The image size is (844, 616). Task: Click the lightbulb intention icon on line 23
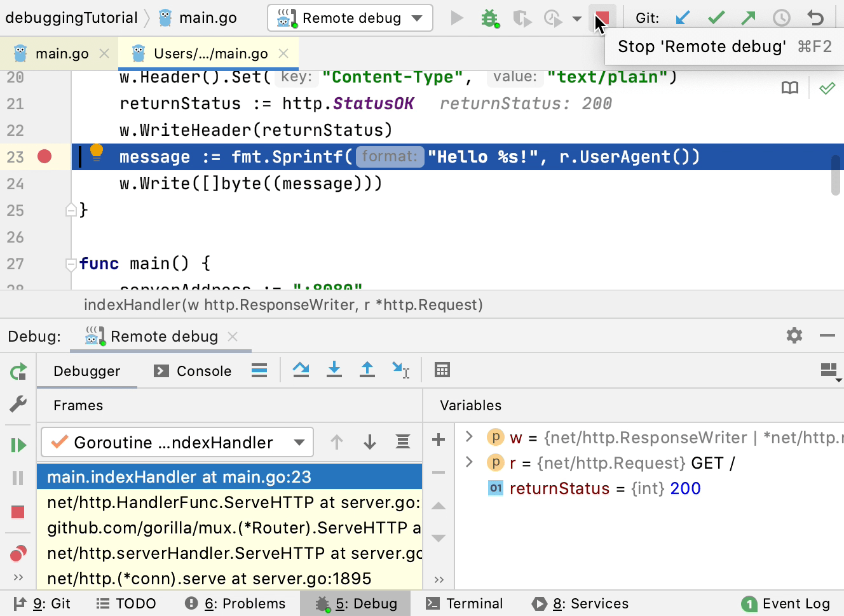tap(97, 152)
